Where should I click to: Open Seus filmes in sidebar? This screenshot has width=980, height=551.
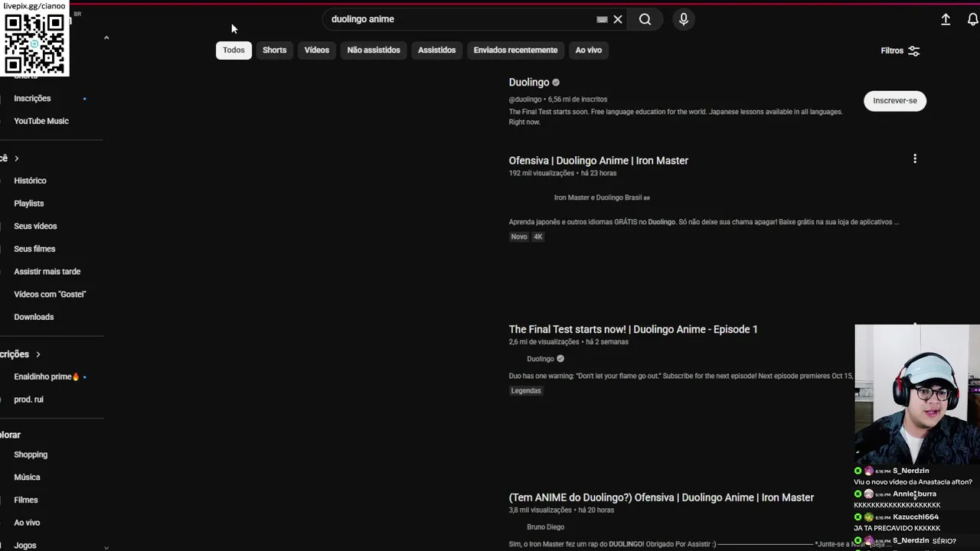[x=34, y=249]
